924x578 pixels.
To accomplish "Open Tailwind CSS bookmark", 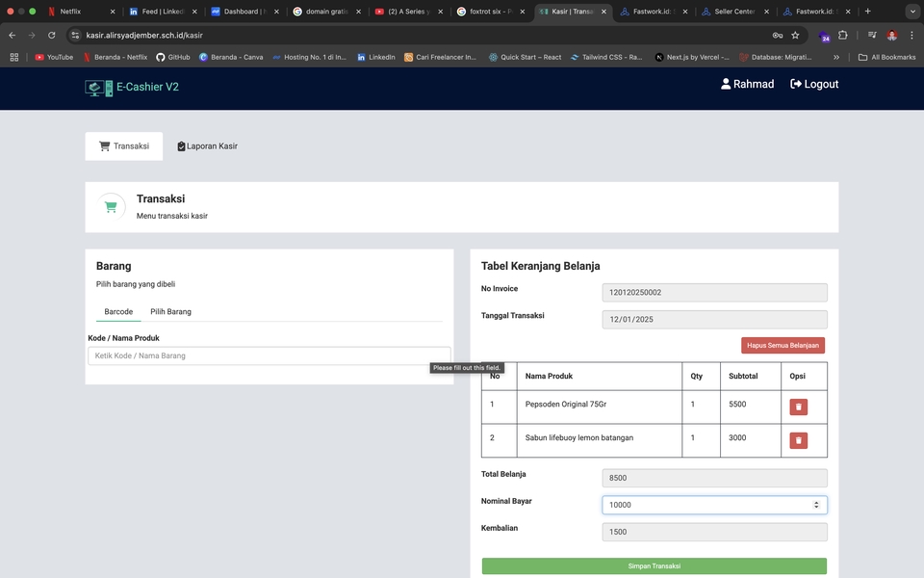I will 606,57.
